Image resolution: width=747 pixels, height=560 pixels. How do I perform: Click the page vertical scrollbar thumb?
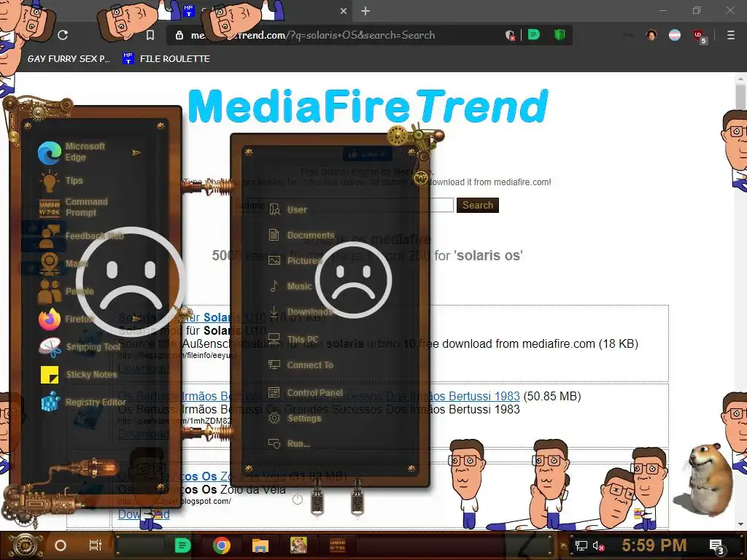740,97
